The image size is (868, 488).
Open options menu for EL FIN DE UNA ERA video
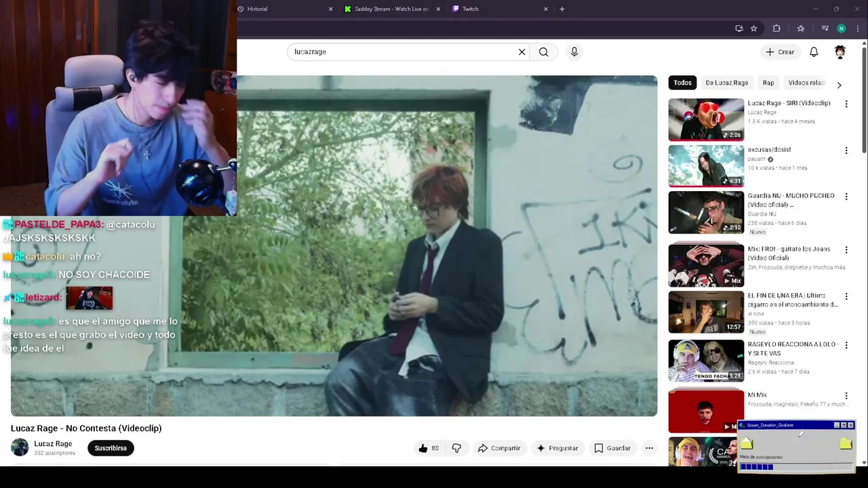coord(846,296)
